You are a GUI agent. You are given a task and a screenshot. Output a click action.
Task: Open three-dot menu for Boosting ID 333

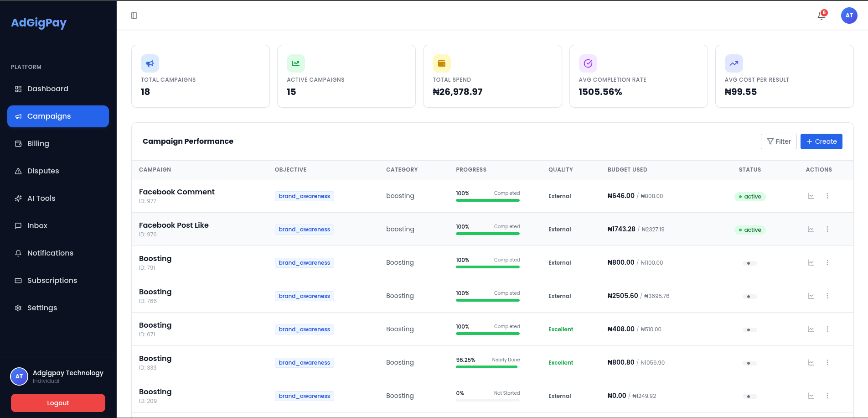(827, 362)
